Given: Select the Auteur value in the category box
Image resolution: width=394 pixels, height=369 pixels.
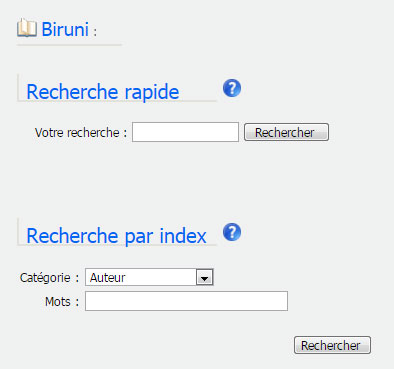Looking at the screenshot, I should coord(108,277).
